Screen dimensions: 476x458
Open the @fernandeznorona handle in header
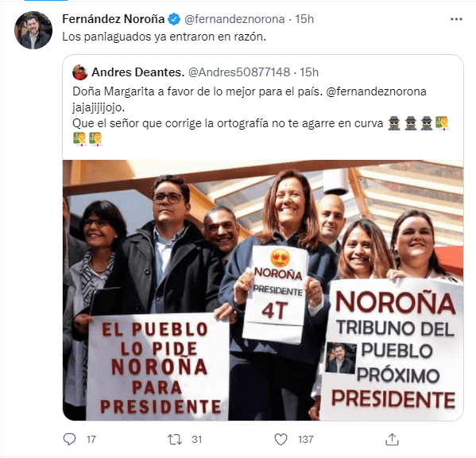234,19
